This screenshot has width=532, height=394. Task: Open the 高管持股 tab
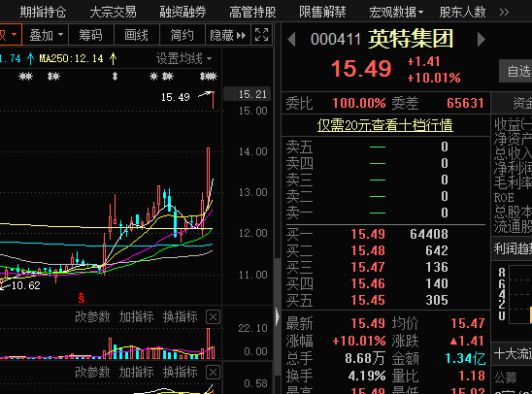(x=252, y=13)
